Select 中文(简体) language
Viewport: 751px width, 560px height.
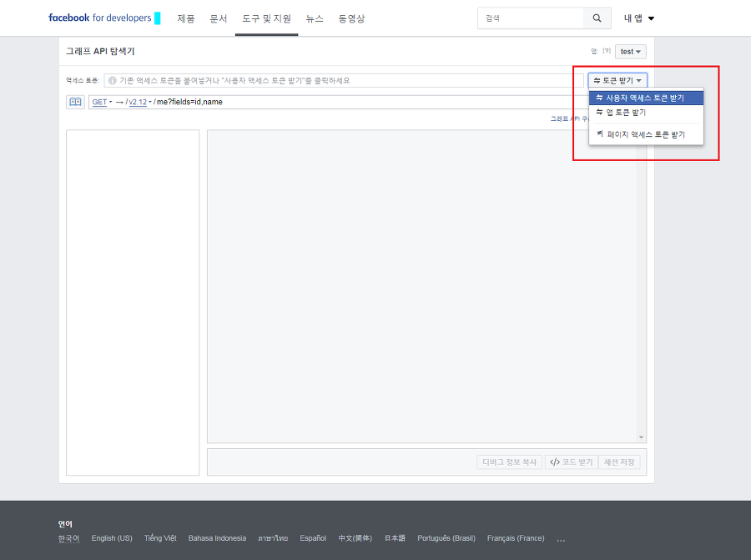[355, 538]
